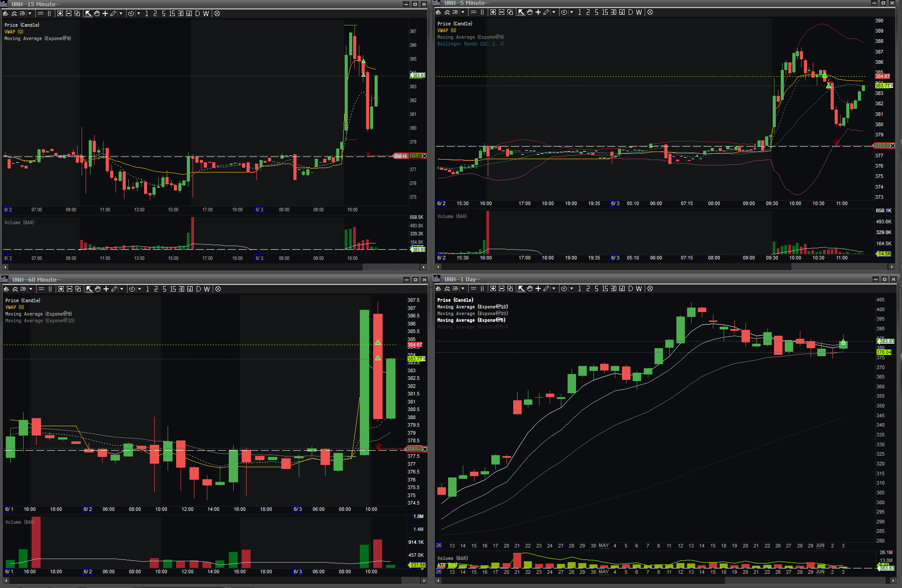Screen dimensions: 902x588
Task: Select hand pan tool in 5 Minute chart
Action: (530, 12)
